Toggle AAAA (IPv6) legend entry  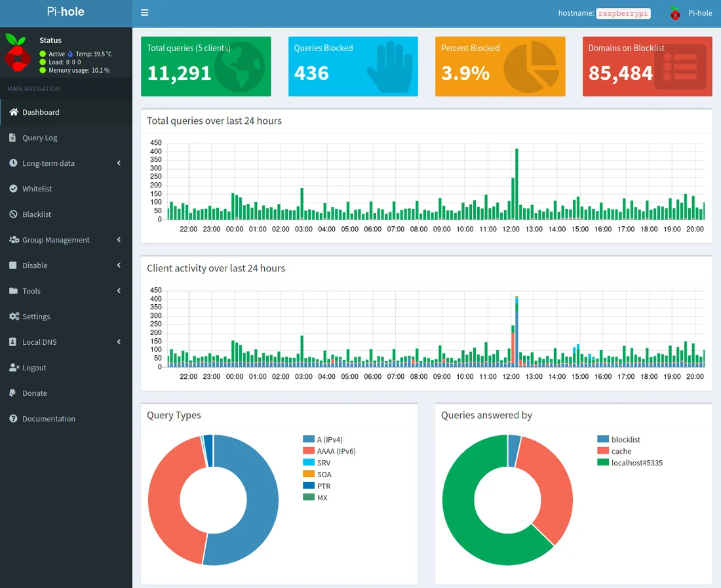tap(329, 451)
